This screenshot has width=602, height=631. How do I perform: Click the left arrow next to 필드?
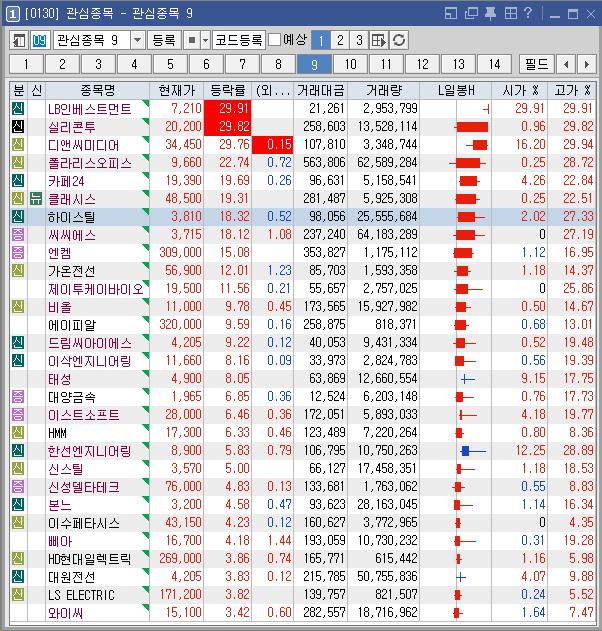point(566,64)
